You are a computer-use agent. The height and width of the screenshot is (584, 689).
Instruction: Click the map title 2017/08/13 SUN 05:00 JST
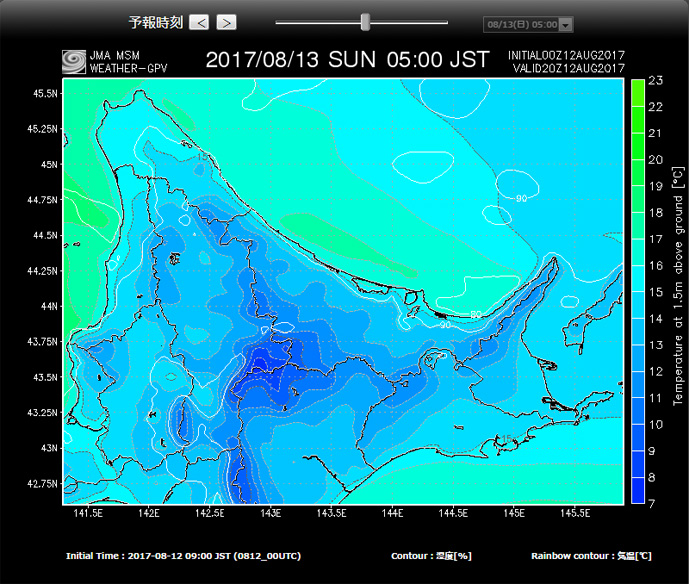pos(346,60)
